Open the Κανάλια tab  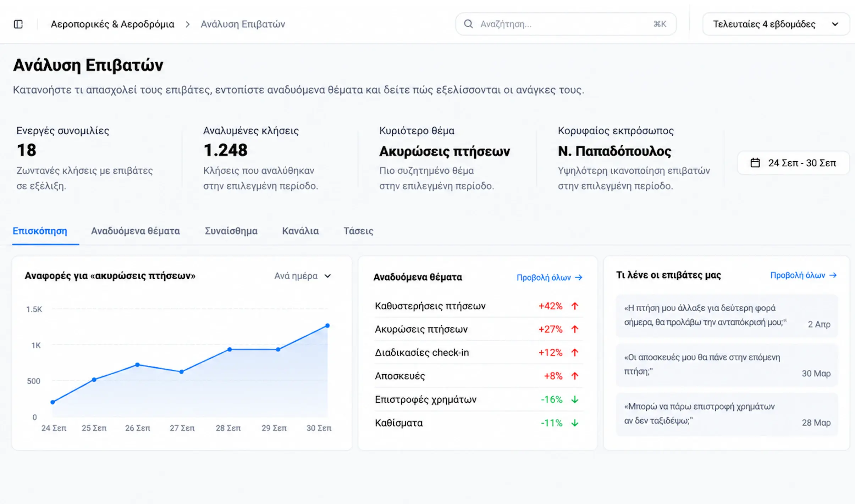pos(300,231)
